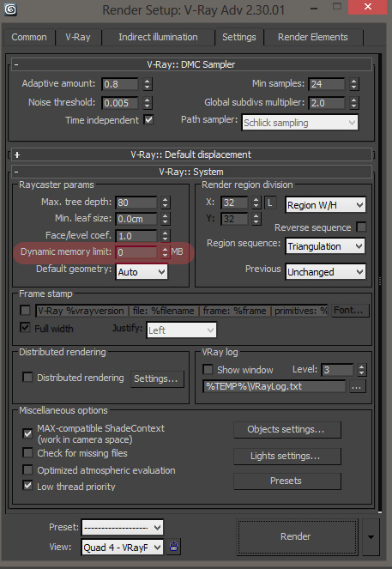Click the rollout panel vertical scrollbar
This screenshot has height=569, width=392.
click(x=380, y=283)
